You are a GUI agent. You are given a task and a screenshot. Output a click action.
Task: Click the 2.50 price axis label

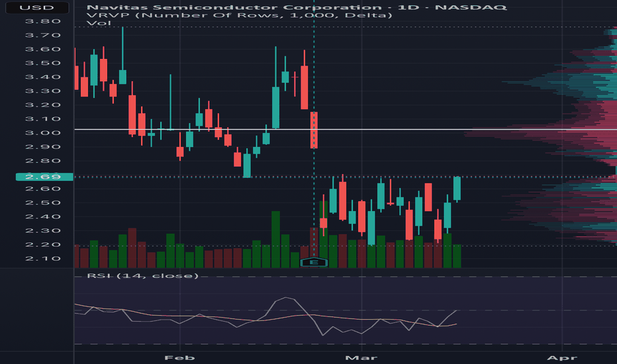[43, 203]
